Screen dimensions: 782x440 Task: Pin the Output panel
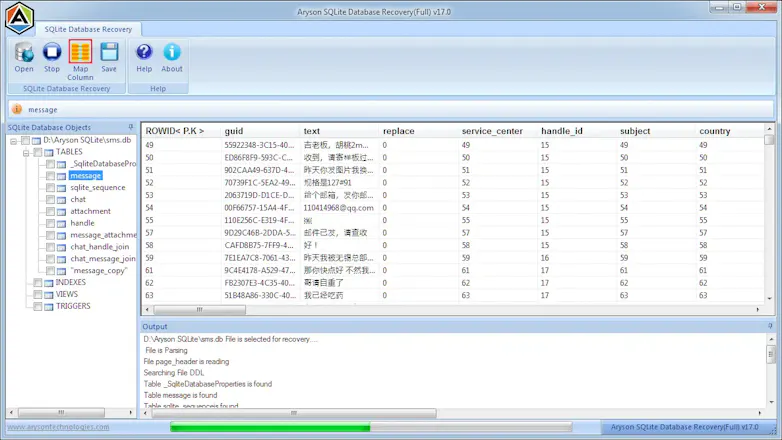[770, 326]
